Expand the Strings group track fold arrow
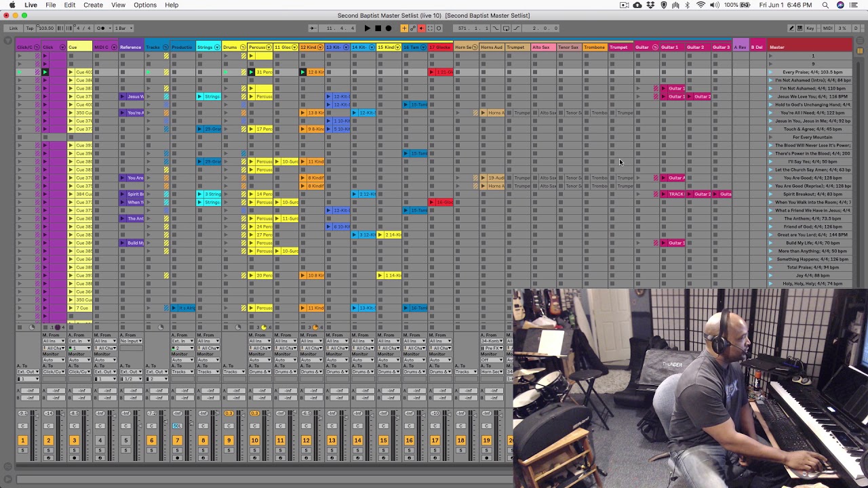The image size is (868, 488). pos(217,47)
